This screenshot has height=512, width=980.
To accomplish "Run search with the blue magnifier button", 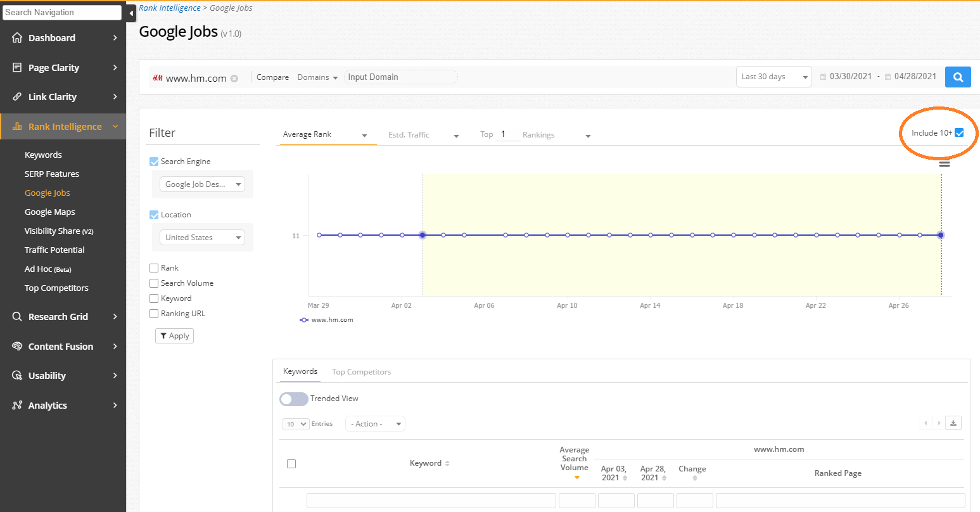I will tap(958, 77).
